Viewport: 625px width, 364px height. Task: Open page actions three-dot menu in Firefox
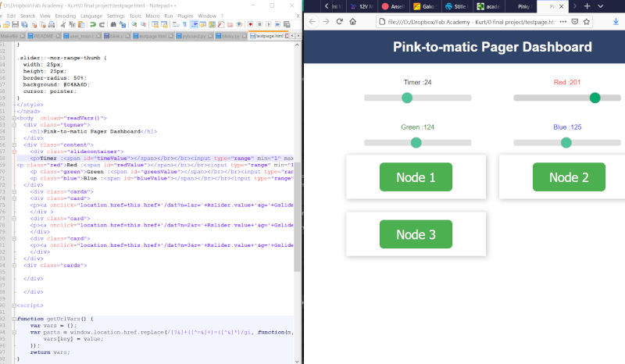pos(562,22)
